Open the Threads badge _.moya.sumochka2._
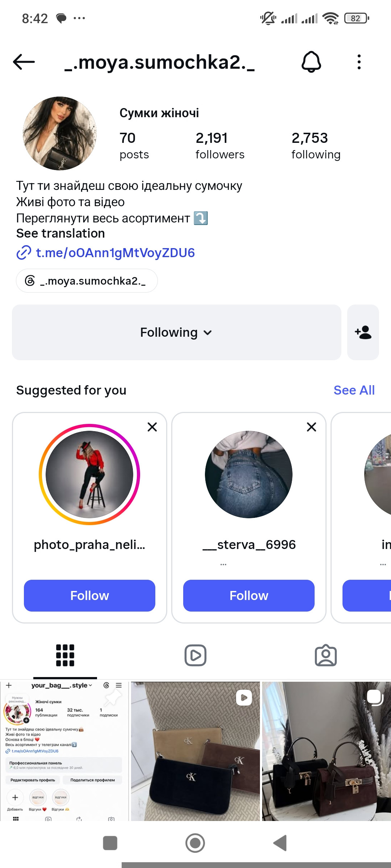Screen dimensions: 391x868 [x=87, y=281]
